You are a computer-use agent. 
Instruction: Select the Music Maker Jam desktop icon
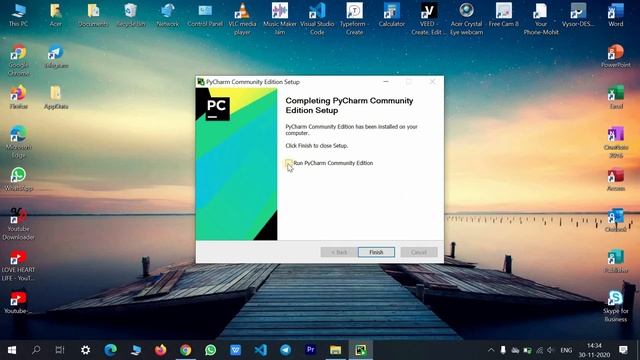click(x=280, y=19)
